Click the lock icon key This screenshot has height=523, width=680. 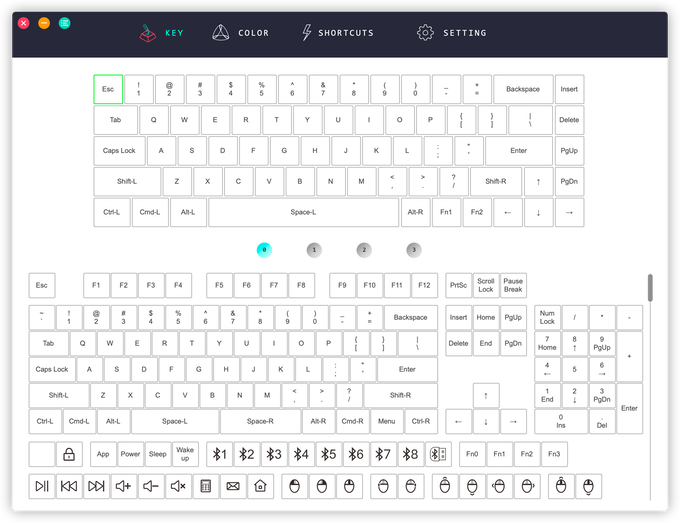coord(69,454)
